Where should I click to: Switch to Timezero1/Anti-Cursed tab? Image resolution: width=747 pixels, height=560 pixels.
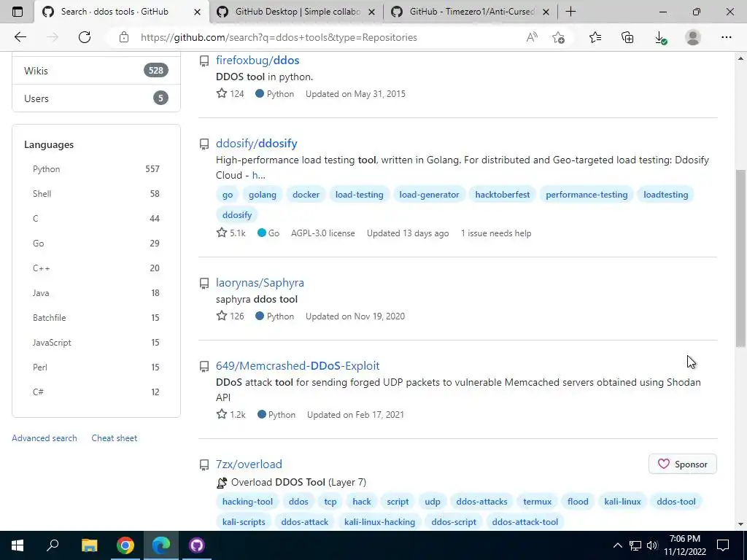click(x=471, y=12)
